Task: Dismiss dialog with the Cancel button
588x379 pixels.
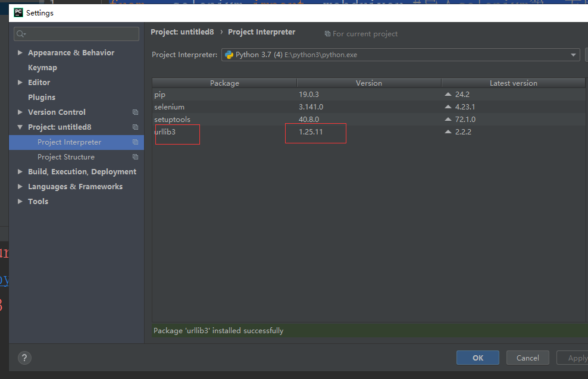Action: click(528, 358)
